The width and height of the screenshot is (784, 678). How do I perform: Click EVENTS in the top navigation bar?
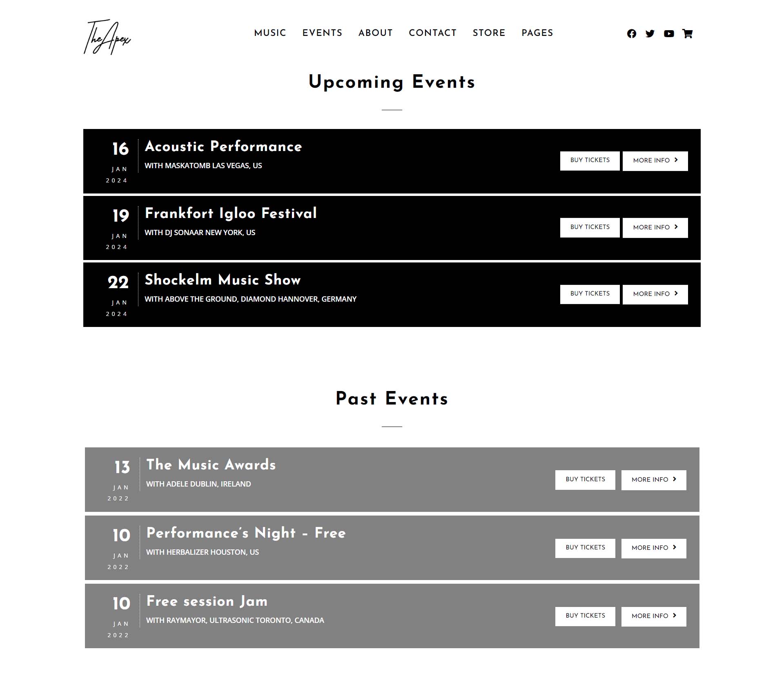point(323,33)
